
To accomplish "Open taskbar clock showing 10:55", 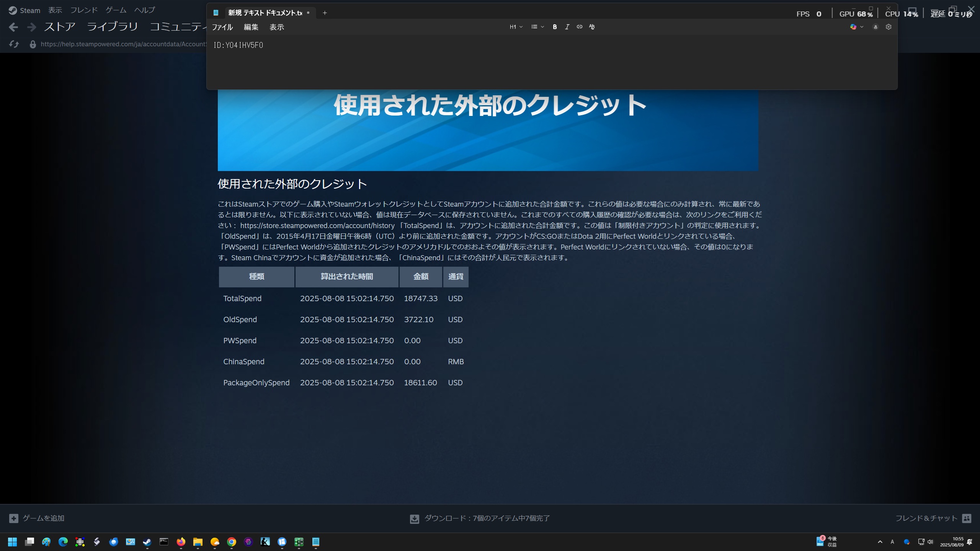I will pos(952,542).
